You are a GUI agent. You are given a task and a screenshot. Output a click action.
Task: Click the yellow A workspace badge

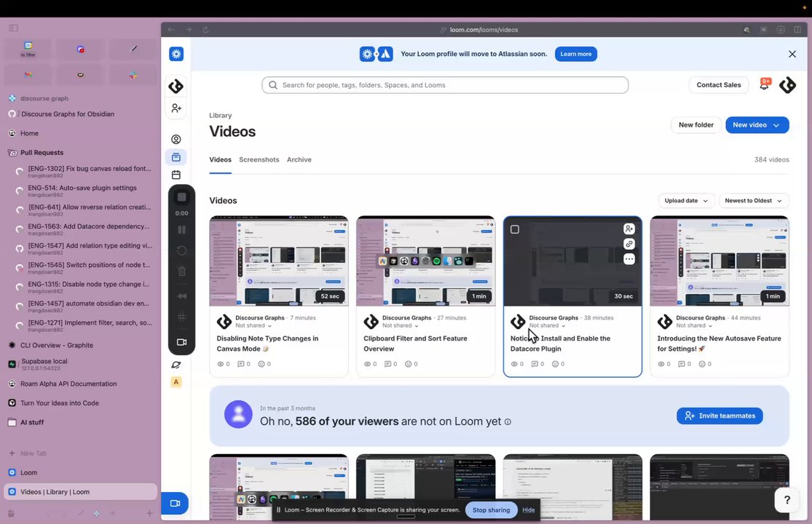click(176, 382)
